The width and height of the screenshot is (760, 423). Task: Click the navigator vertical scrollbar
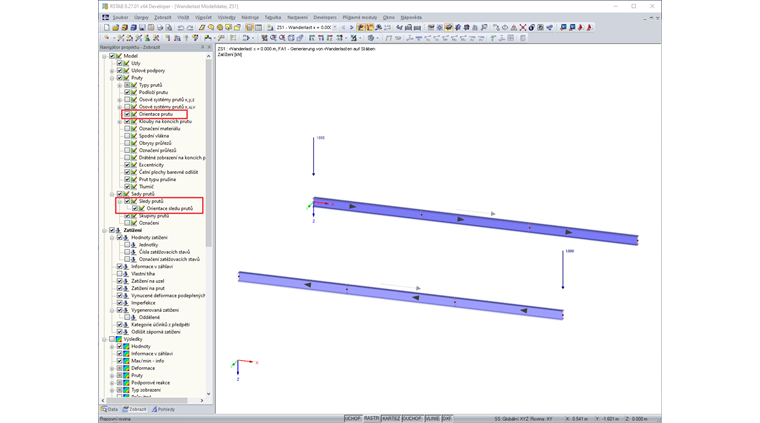coord(209,153)
